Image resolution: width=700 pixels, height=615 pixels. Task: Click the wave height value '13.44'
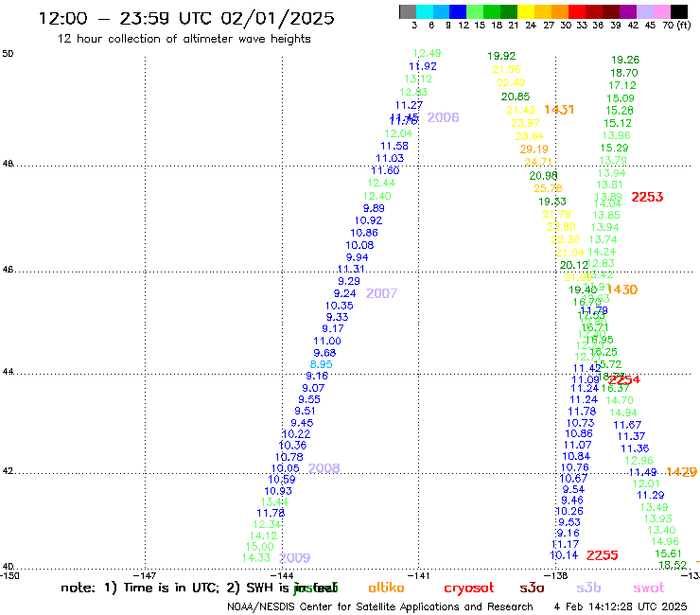[x=274, y=502]
